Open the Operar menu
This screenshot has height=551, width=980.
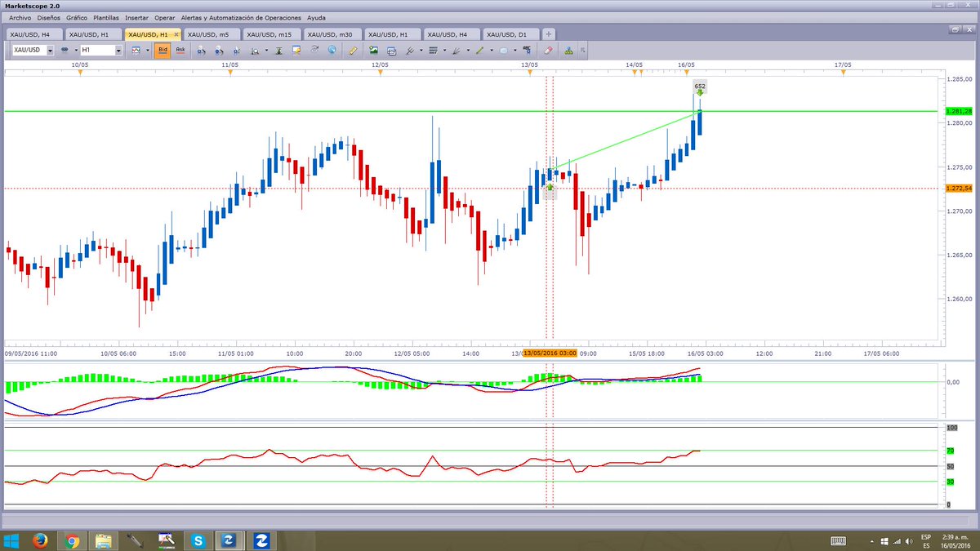tap(164, 17)
